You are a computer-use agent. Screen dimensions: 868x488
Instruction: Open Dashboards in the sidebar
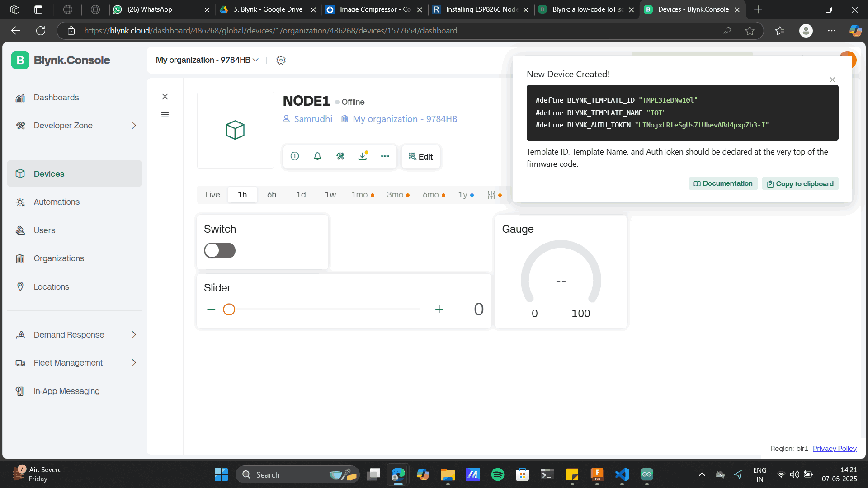click(75, 98)
